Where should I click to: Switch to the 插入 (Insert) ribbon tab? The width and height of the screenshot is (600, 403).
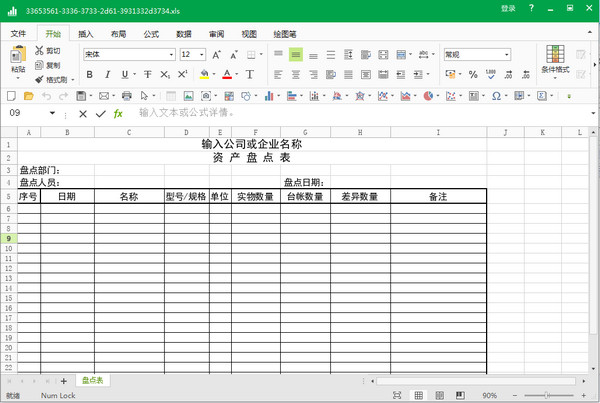pyautogui.click(x=86, y=33)
